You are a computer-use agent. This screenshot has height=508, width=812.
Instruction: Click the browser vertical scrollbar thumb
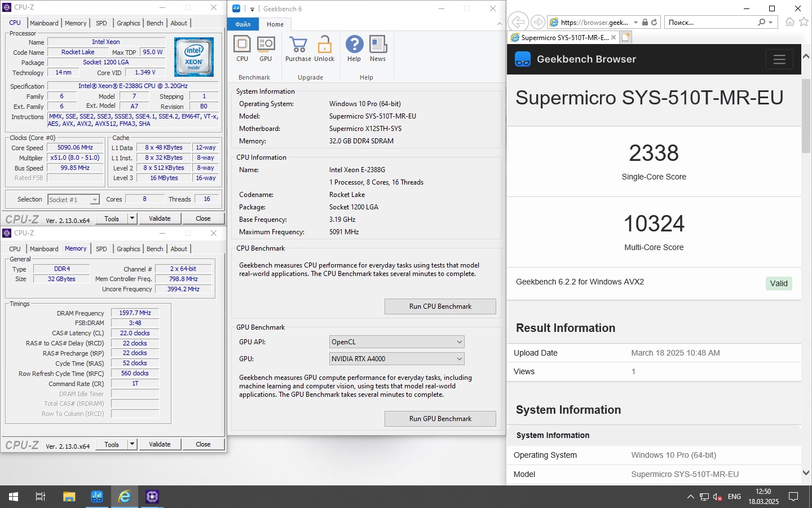pos(806,116)
